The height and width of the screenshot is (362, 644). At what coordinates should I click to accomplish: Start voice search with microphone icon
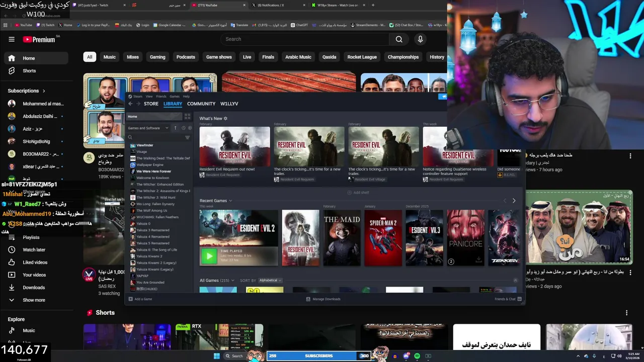[x=421, y=39]
